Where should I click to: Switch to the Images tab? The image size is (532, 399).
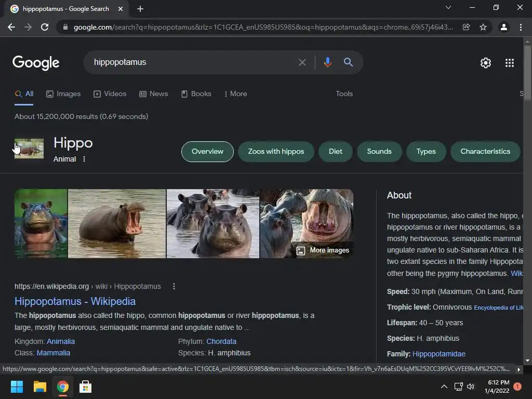click(63, 94)
